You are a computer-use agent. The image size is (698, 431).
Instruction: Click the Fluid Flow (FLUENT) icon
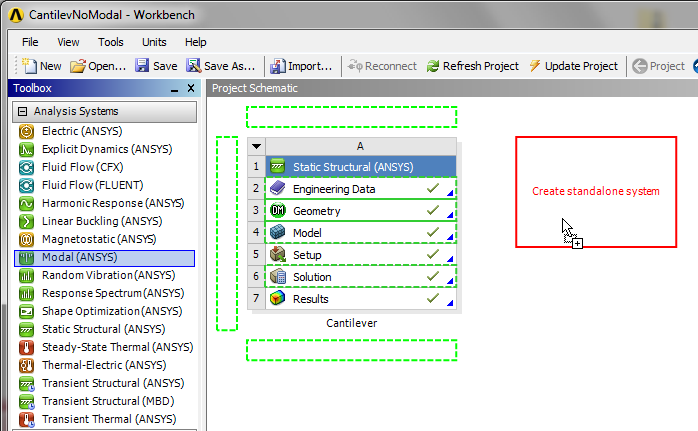(x=26, y=185)
